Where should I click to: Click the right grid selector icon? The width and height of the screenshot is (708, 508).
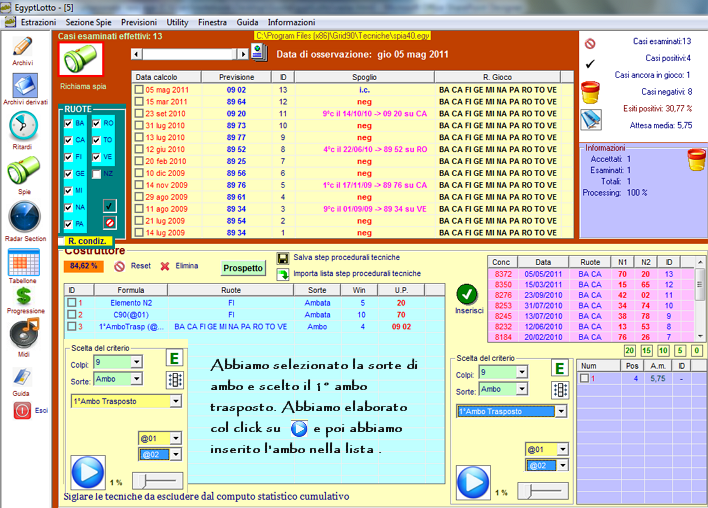click(560, 390)
